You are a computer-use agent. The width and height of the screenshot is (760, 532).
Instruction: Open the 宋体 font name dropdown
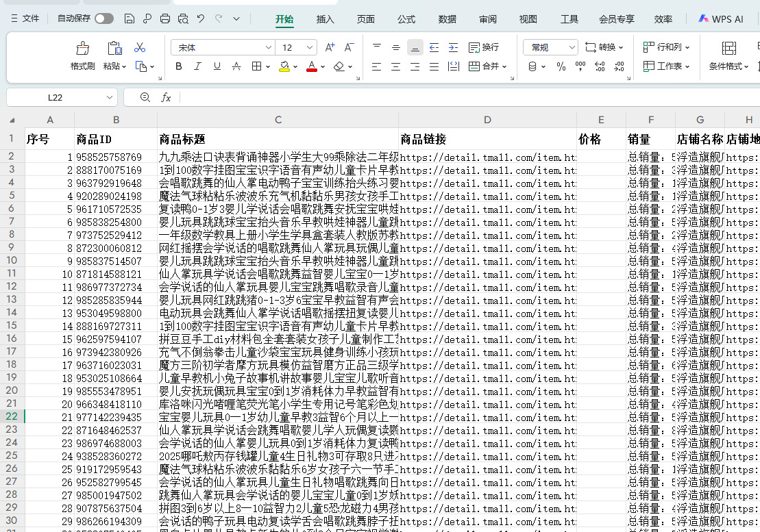[222, 47]
